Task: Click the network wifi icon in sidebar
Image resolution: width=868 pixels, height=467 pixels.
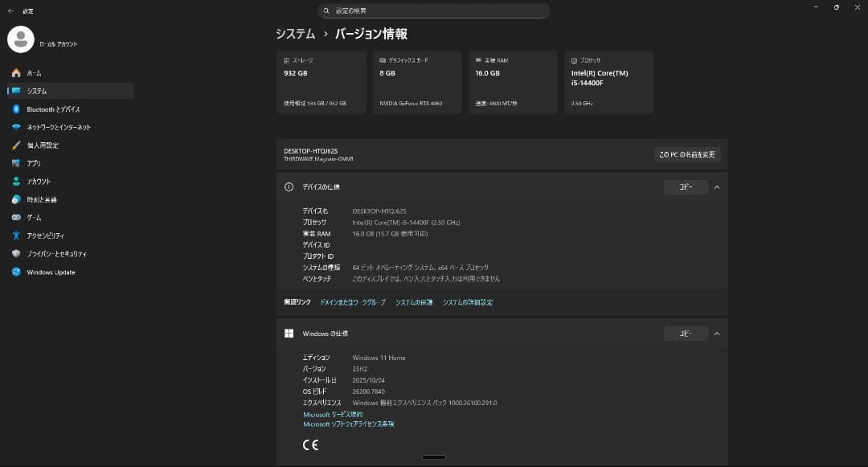Action: tap(16, 127)
